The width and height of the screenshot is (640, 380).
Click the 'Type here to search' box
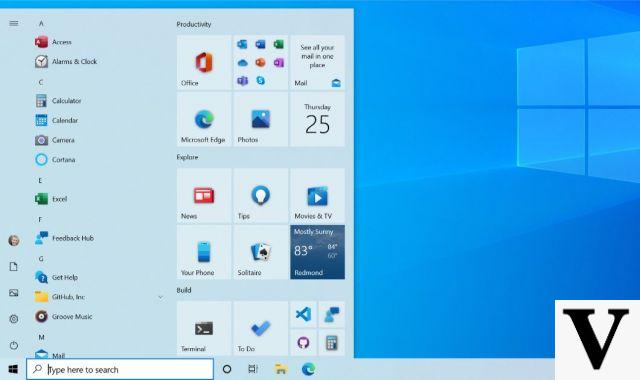tap(120, 369)
